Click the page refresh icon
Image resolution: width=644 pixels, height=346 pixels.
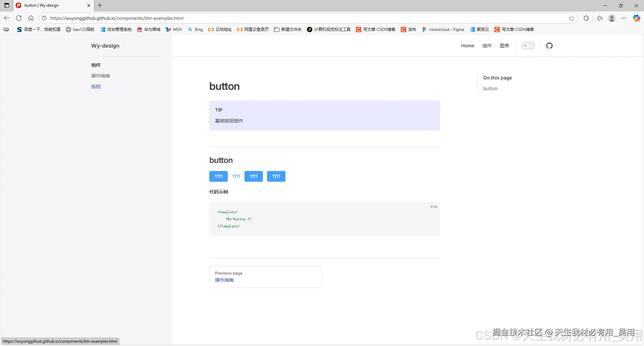click(x=19, y=18)
